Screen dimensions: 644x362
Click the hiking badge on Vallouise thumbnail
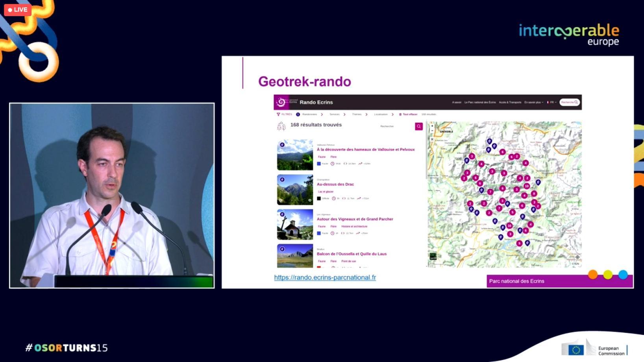click(282, 145)
